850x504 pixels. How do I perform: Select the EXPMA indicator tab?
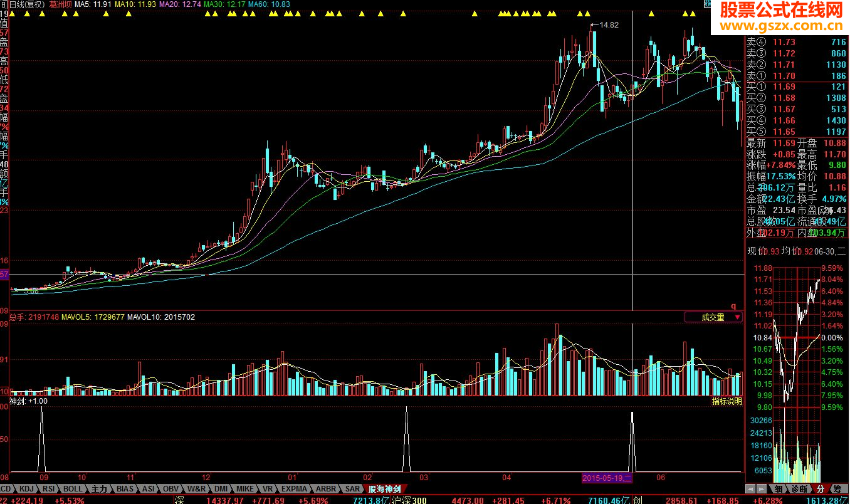click(293, 488)
